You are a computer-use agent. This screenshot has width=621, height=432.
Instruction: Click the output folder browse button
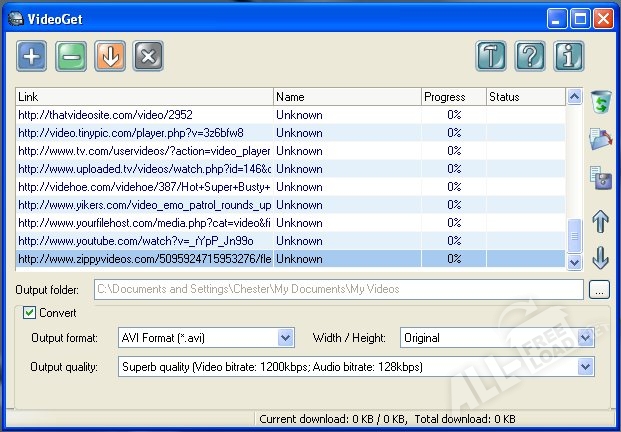click(598, 290)
